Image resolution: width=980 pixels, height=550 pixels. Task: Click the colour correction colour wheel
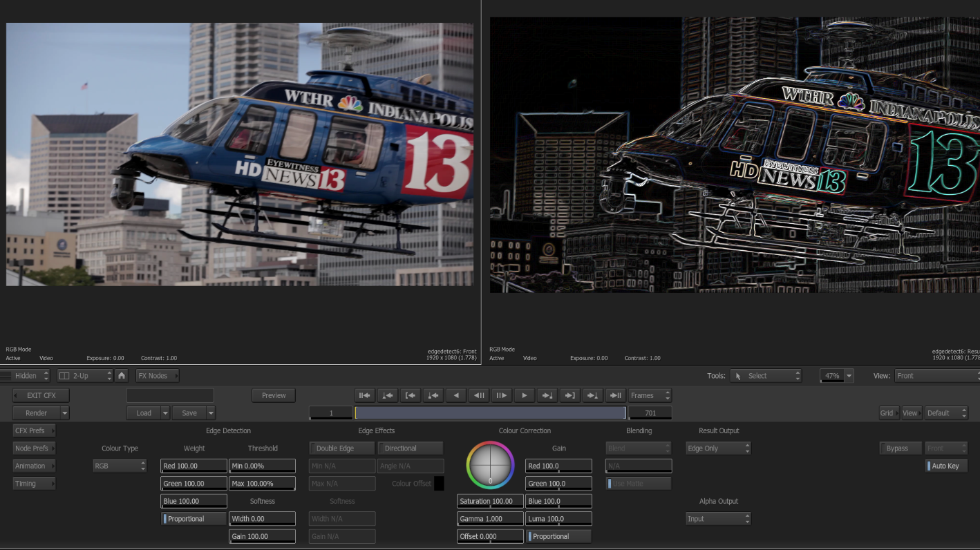pos(491,465)
